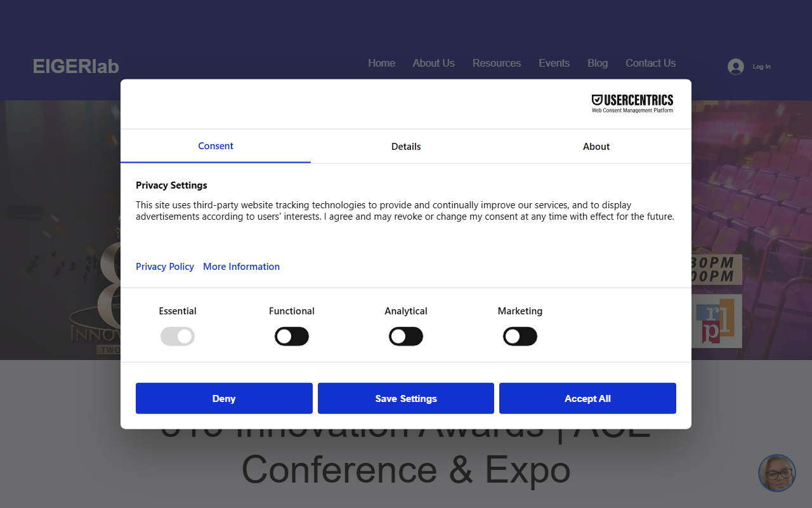Open the Resources menu item
This screenshot has height=508, width=812.
pyautogui.click(x=497, y=63)
